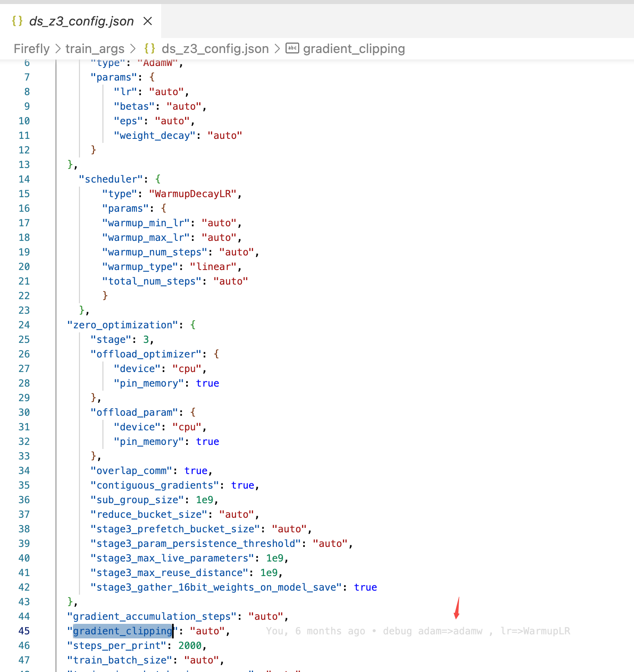Click the 2000 value on line 46
The image size is (634, 672).
point(190,645)
